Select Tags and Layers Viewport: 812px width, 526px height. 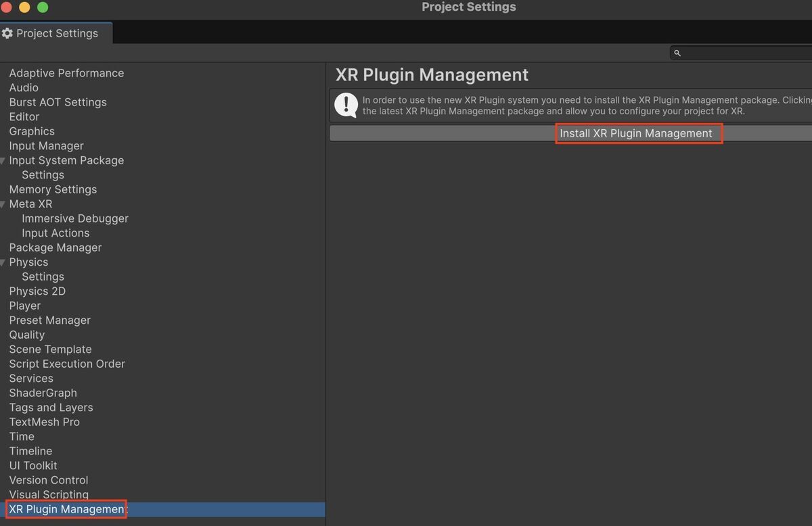pos(51,408)
